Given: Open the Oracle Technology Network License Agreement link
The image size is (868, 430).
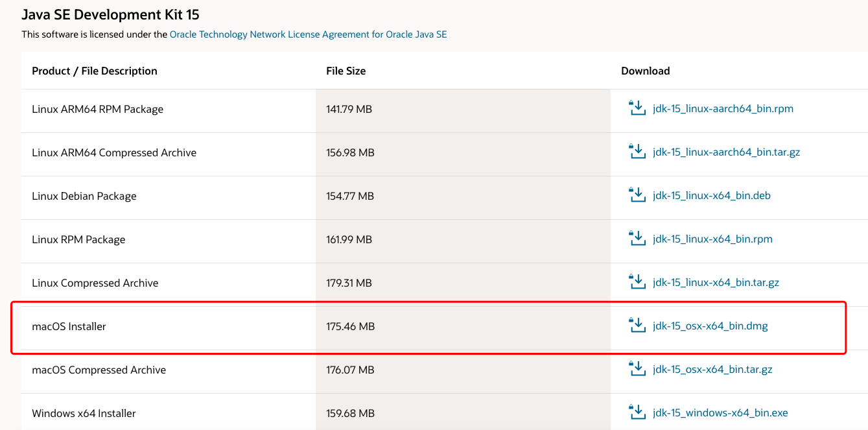Looking at the screenshot, I should (308, 34).
